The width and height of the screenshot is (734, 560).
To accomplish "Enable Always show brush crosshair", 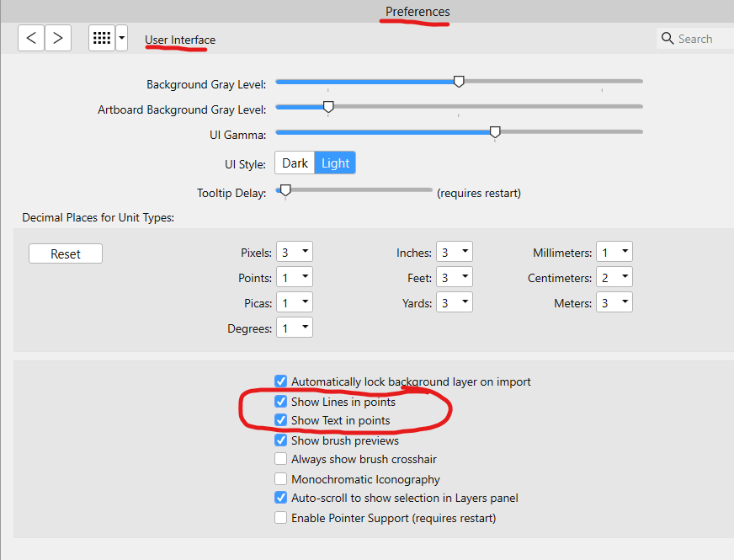I will [x=280, y=460].
